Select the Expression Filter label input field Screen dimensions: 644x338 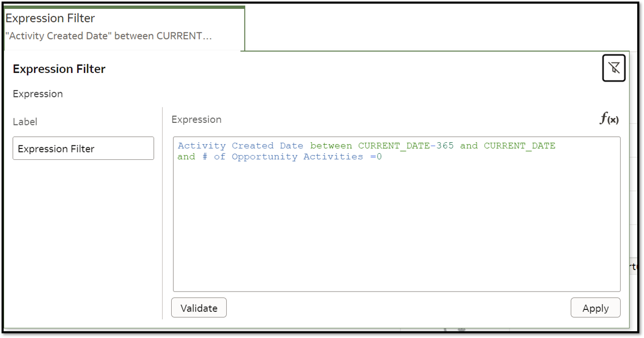tap(83, 148)
